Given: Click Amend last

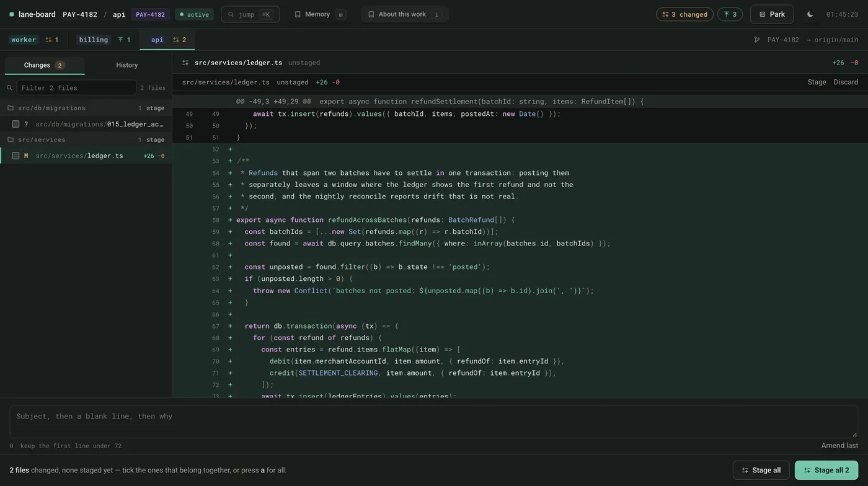Looking at the screenshot, I should click(839, 446).
